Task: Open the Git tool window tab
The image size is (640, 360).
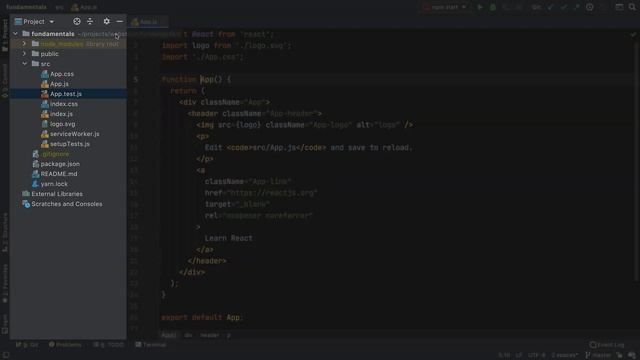Action: click(x=27, y=345)
